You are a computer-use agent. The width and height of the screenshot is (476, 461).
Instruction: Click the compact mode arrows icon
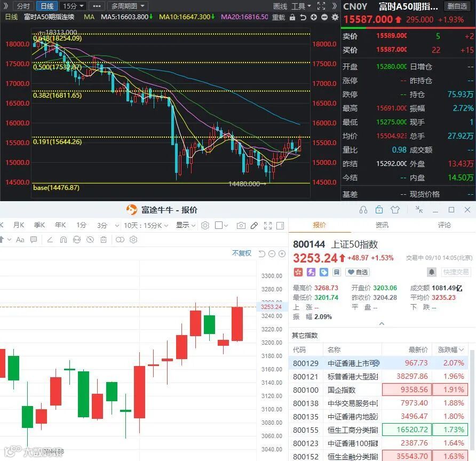[x=419, y=209]
